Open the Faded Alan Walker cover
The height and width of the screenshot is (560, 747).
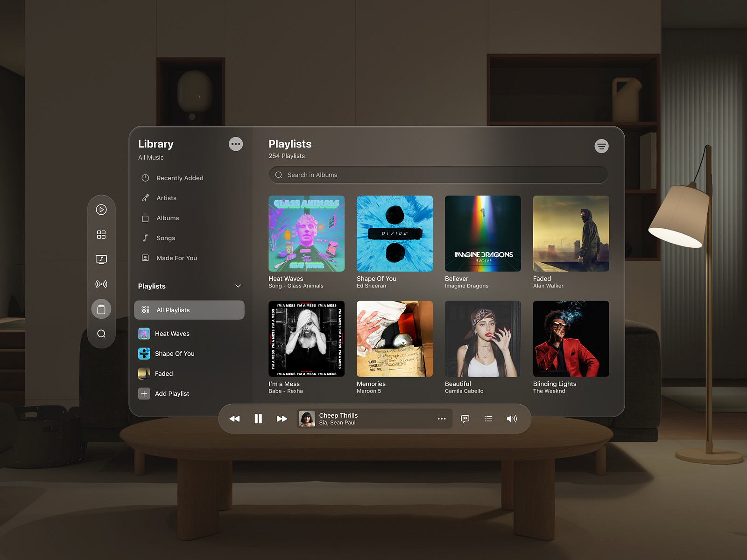click(x=571, y=233)
